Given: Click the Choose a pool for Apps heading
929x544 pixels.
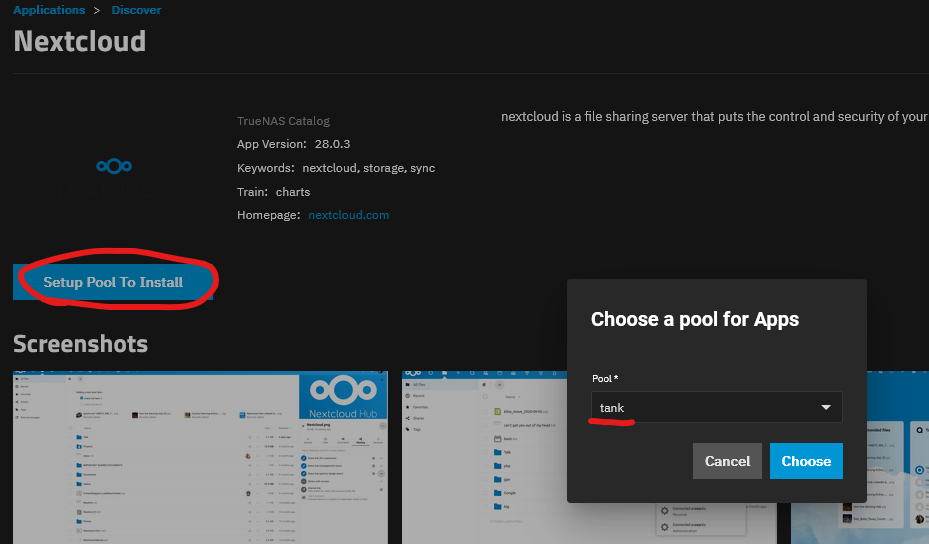Looking at the screenshot, I should tap(694, 319).
